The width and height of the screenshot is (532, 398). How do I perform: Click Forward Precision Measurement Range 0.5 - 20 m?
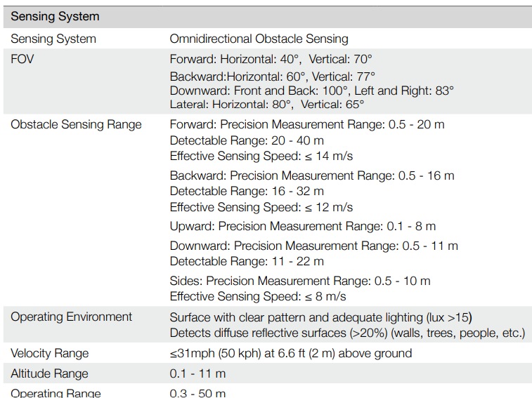(x=307, y=124)
